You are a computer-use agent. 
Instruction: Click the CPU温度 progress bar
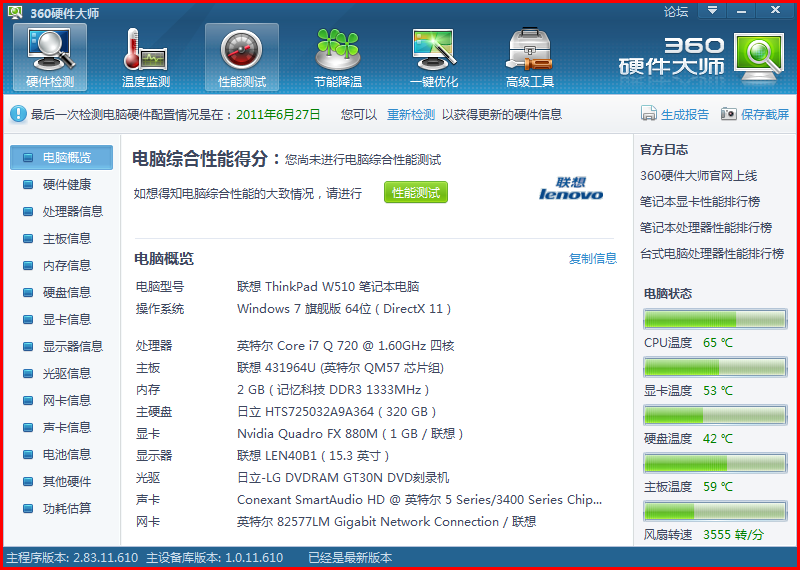(715, 319)
